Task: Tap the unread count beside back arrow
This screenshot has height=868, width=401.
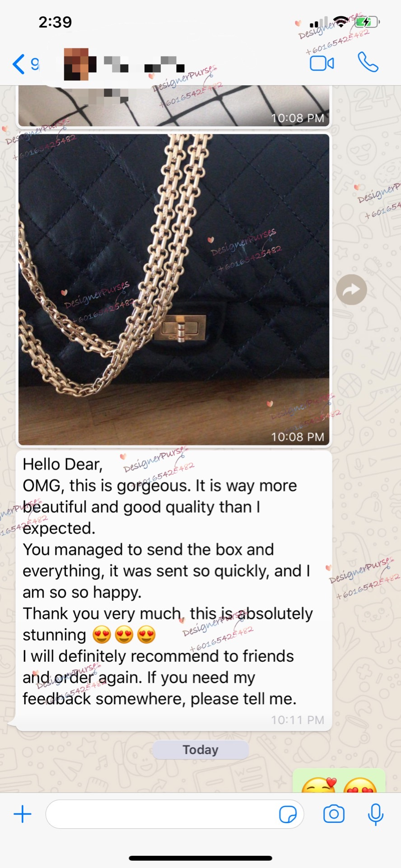Action: [x=35, y=63]
